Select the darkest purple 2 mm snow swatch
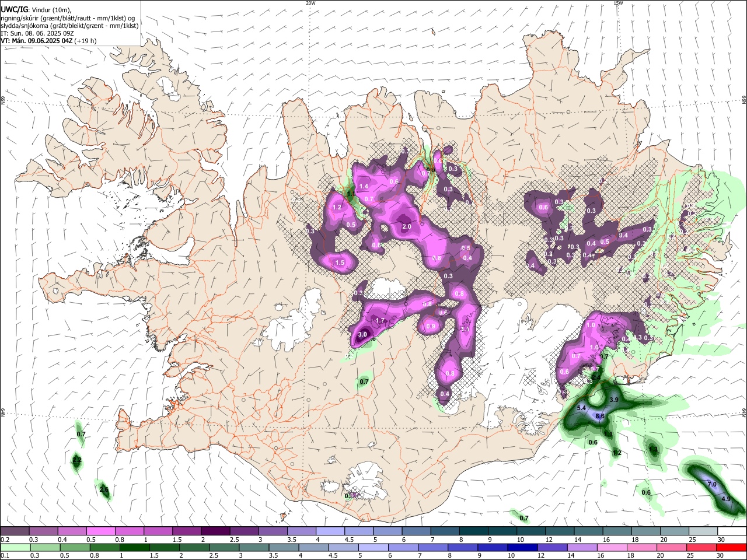The height and width of the screenshot is (560, 747). click(215, 531)
